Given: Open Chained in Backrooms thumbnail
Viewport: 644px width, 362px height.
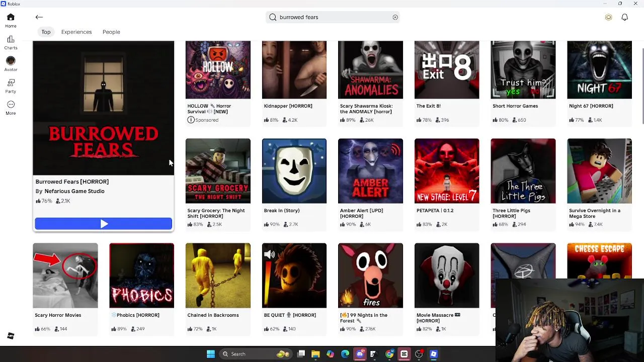Looking at the screenshot, I should pos(218,276).
